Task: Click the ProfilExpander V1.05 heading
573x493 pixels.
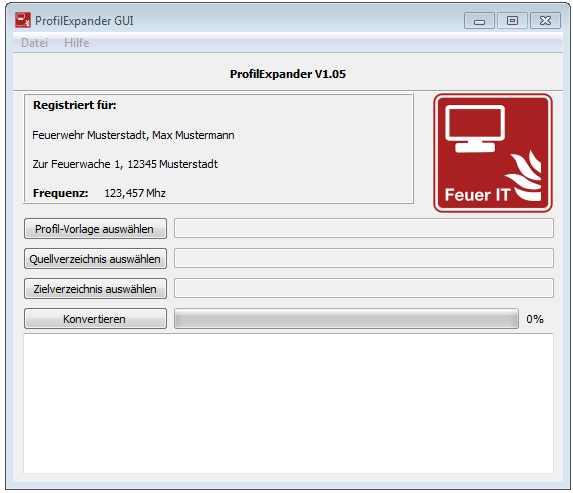Action: [x=288, y=74]
